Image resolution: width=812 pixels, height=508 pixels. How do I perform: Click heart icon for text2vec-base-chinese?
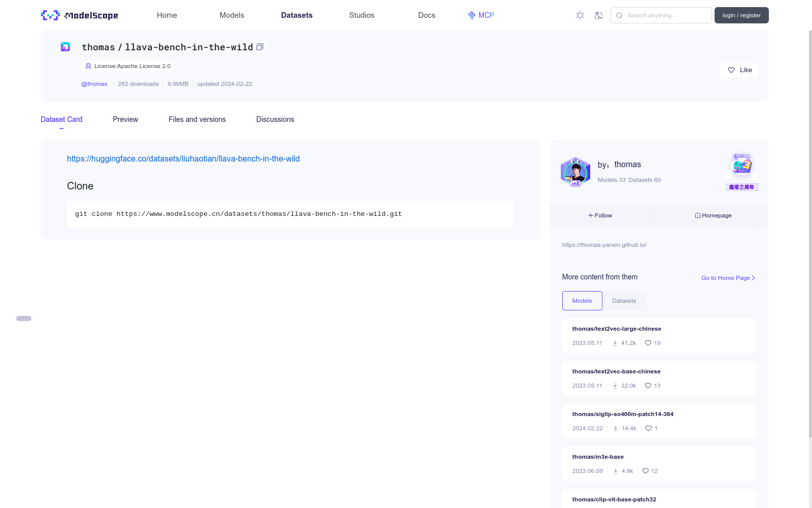[x=648, y=386]
